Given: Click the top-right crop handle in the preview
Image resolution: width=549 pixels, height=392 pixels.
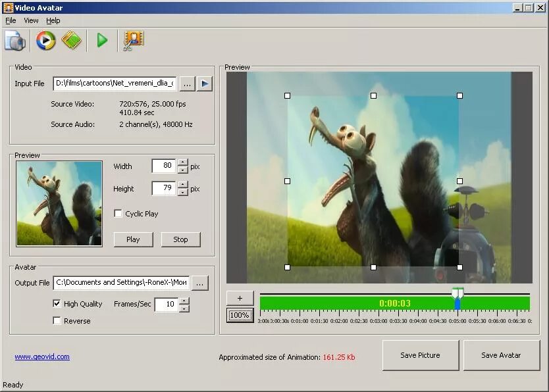Looking at the screenshot, I should pos(459,95).
